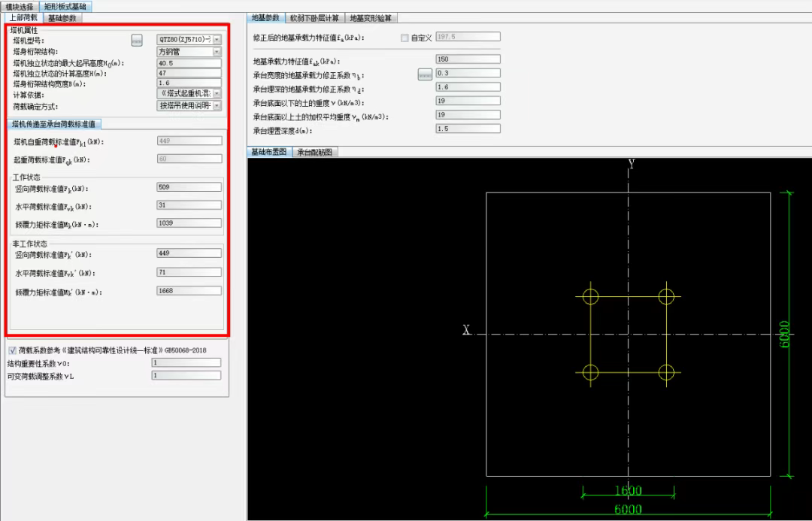Toggle 荷载系数参考 GB50068-2018 checkbox
Screen dimensions: 812x521
coord(13,350)
